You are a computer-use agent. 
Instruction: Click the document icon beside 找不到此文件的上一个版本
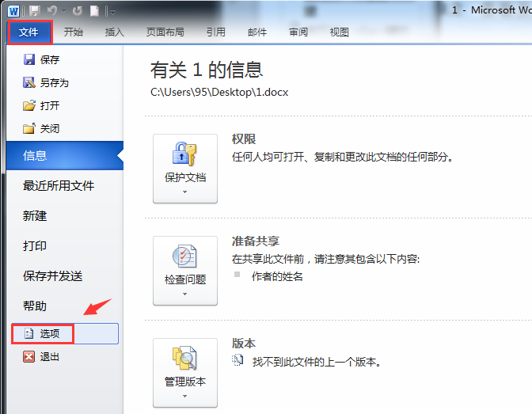[x=237, y=360]
